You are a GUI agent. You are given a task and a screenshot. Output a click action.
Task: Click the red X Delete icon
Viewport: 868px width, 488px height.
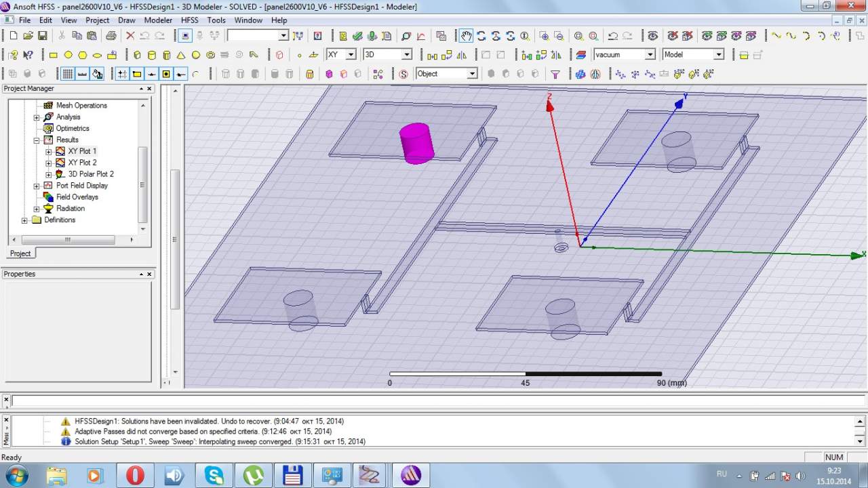click(x=130, y=36)
